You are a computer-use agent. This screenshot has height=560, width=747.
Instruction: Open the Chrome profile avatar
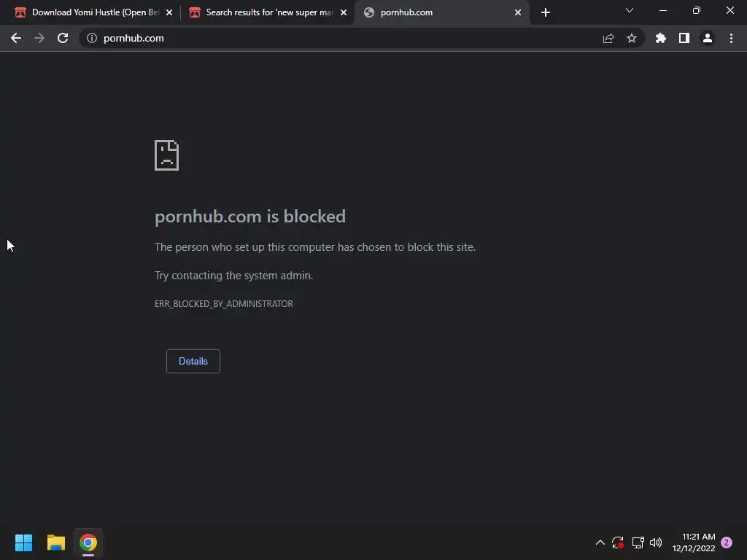(x=708, y=38)
